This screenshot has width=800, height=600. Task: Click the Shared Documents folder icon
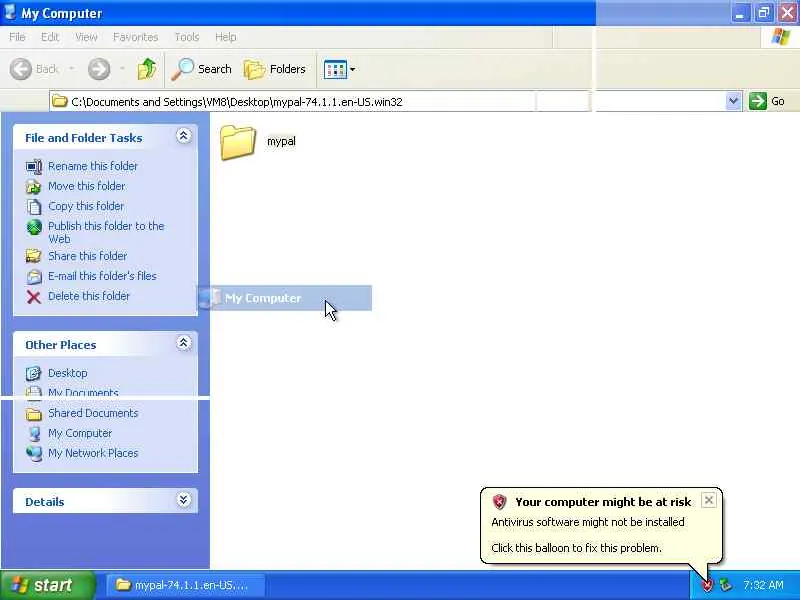click(x=34, y=414)
